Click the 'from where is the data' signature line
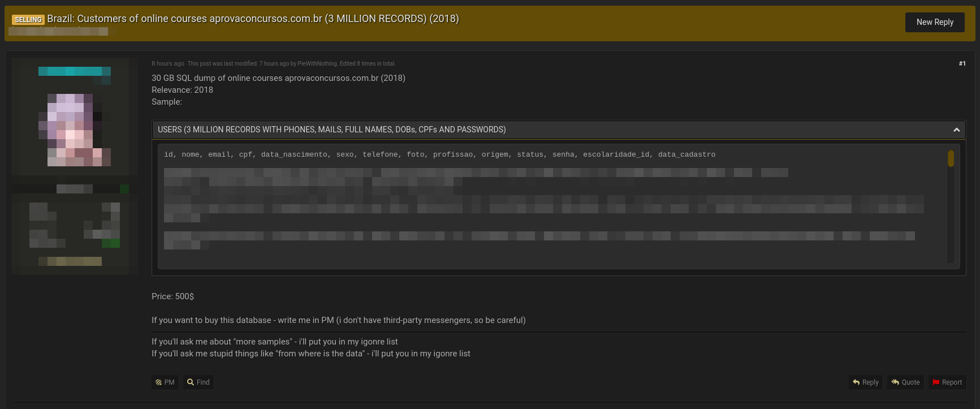The image size is (980, 409). (x=311, y=354)
